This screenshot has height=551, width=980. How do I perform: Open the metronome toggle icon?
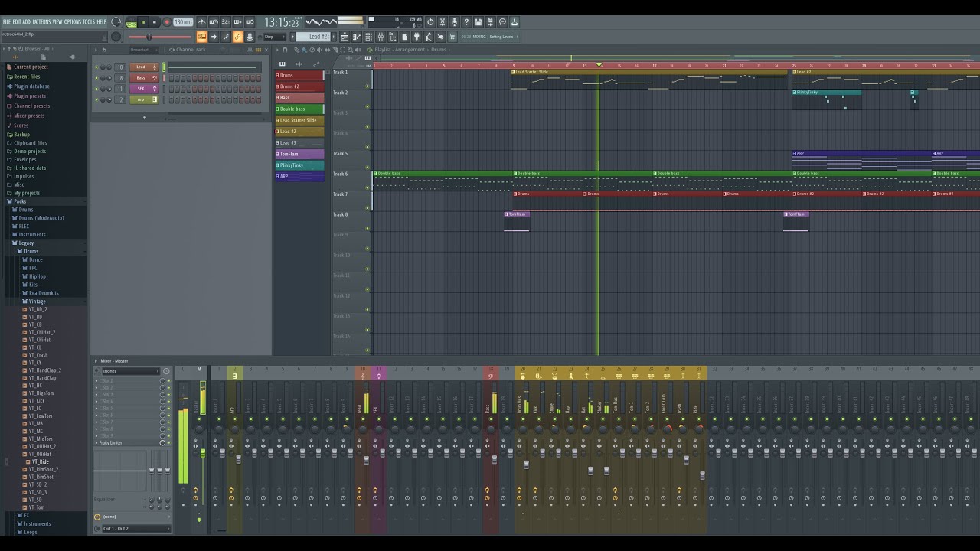(202, 22)
